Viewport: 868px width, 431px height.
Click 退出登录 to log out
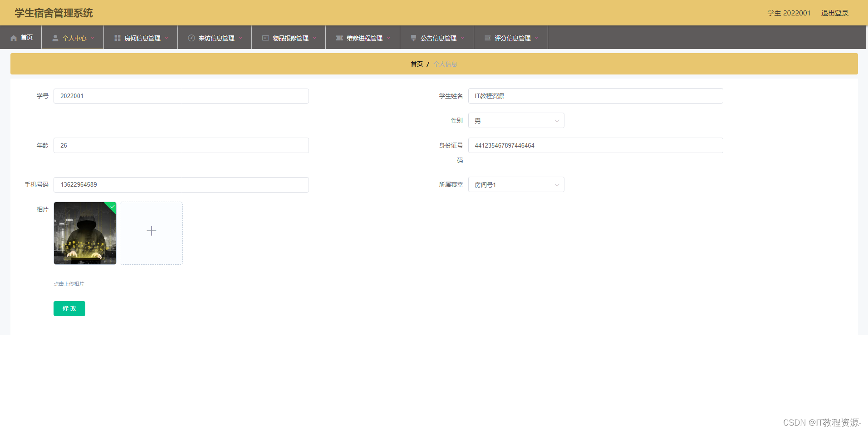click(835, 13)
